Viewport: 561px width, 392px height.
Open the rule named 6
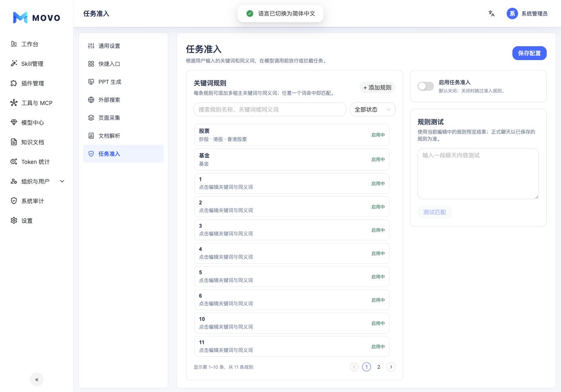tap(292, 300)
